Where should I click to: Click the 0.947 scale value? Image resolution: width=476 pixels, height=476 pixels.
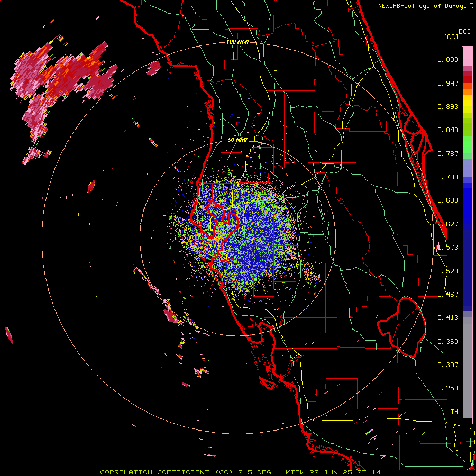pos(448,83)
